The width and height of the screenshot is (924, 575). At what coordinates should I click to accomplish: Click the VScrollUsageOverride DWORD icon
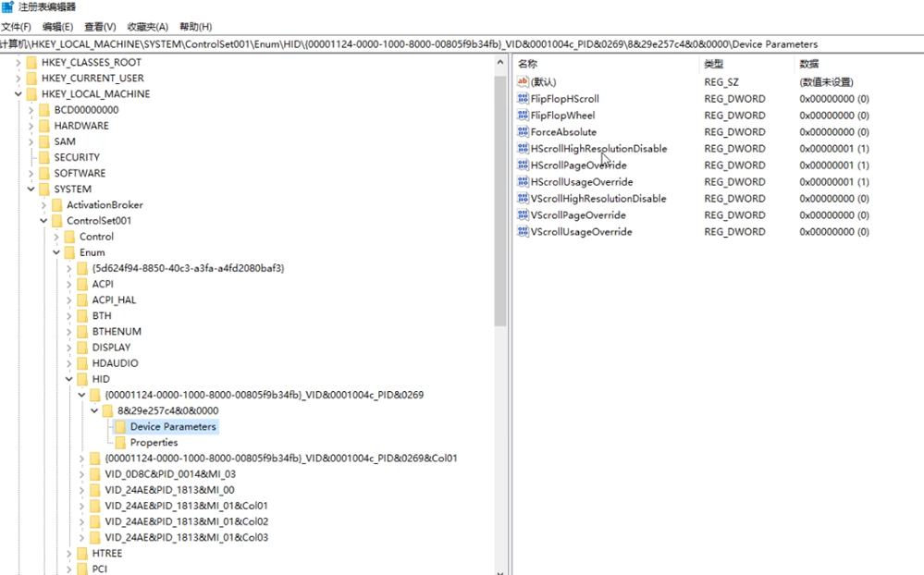523,232
